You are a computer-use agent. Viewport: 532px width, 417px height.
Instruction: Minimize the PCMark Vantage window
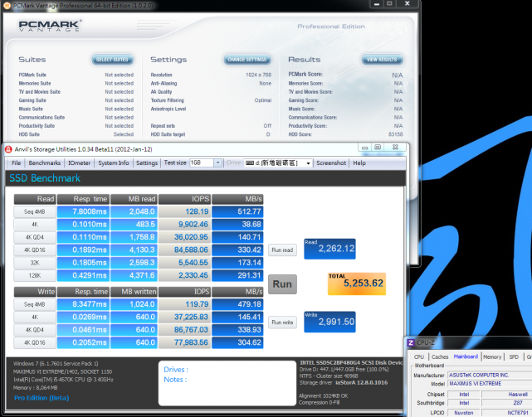pyautogui.click(x=377, y=3)
